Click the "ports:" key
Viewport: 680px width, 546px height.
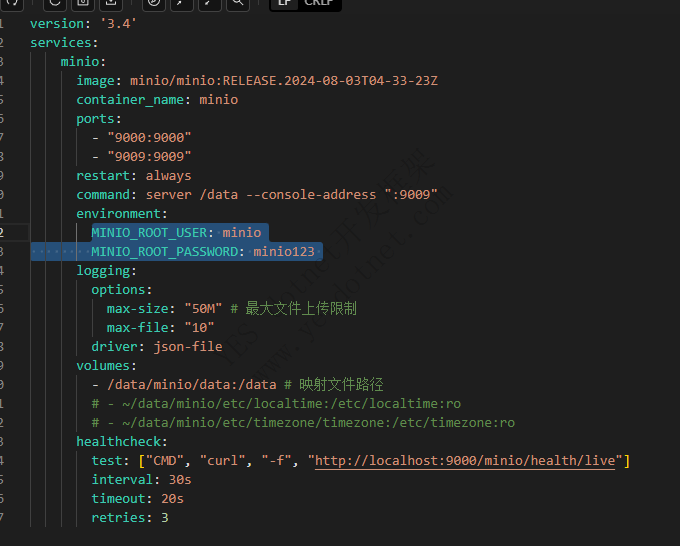[x=99, y=119]
